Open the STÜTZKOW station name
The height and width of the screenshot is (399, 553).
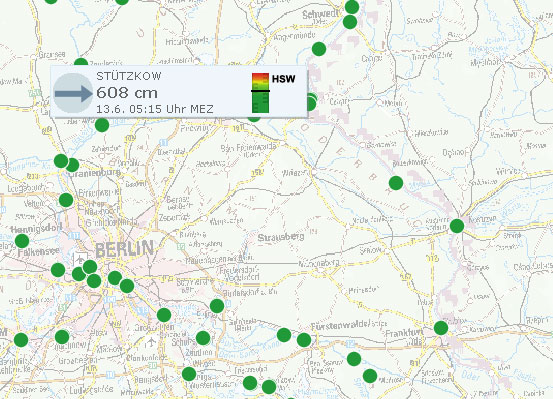click(x=129, y=76)
